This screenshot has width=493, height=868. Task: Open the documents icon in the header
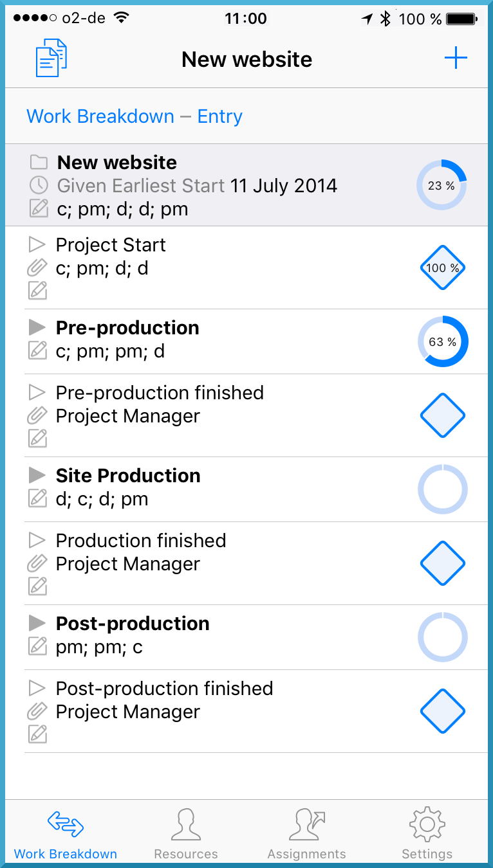pyautogui.click(x=51, y=59)
